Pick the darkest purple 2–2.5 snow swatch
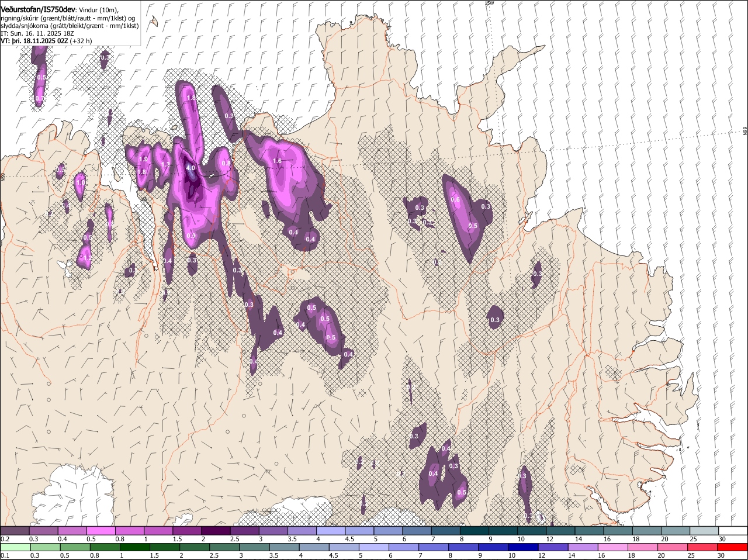 click(216, 531)
